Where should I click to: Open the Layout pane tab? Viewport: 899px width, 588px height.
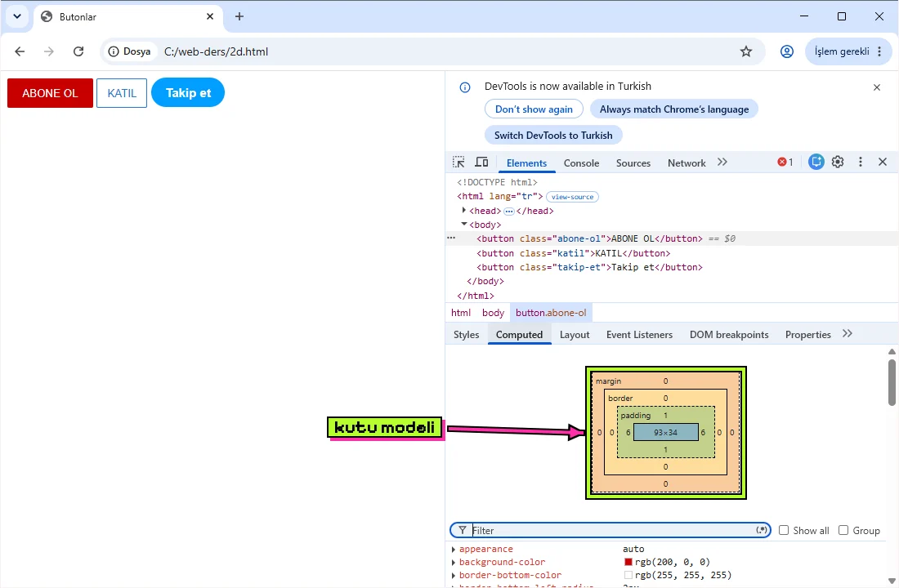click(575, 334)
